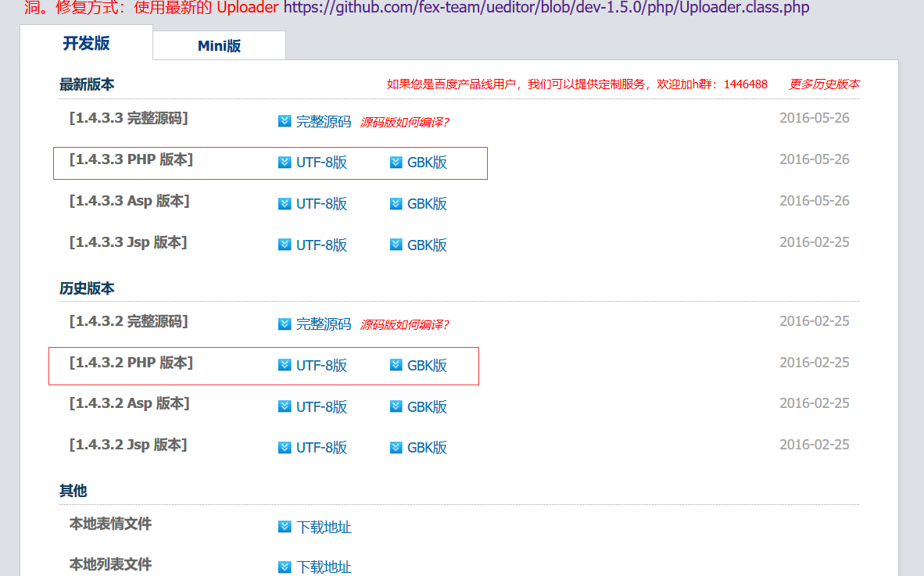This screenshot has height=576, width=924.
Task: Click 下载地址 for 本地列表文件
Action: click(324, 567)
